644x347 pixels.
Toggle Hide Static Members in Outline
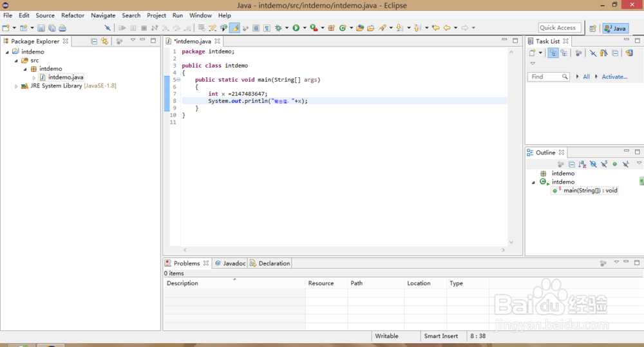(x=604, y=164)
